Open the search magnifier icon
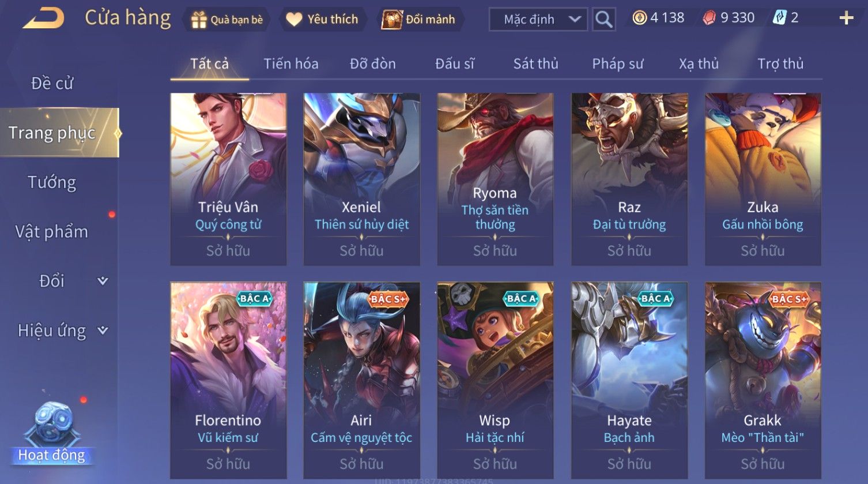Screen dimensions: 868x484 (603, 19)
